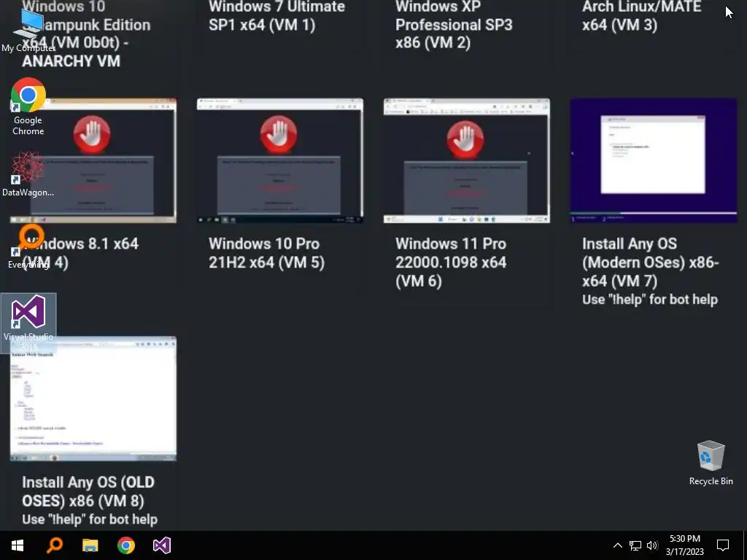
Task: Open the Windows 8.1 x64 (VM 4) thumbnail
Action: [x=93, y=161]
